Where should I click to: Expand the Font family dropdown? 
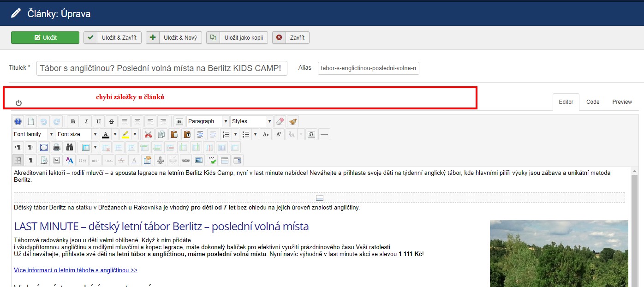click(x=33, y=134)
